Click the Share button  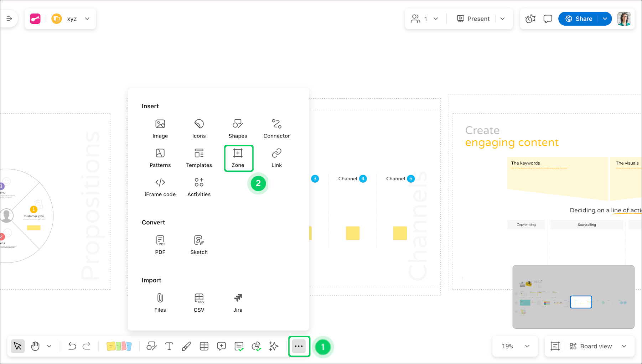(579, 19)
